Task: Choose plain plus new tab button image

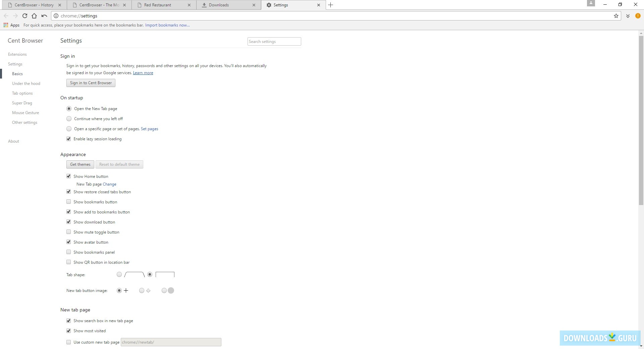Action: click(119, 291)
